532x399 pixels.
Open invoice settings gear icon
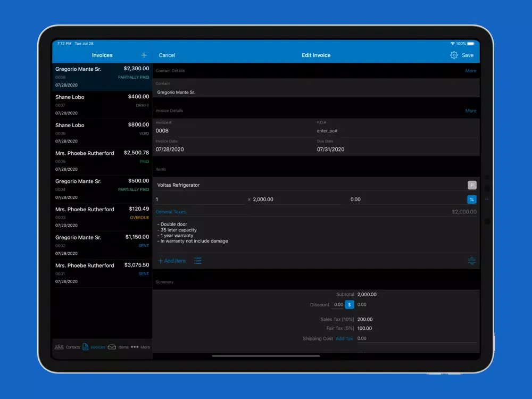pyautogui.click(x=454, y=55)
